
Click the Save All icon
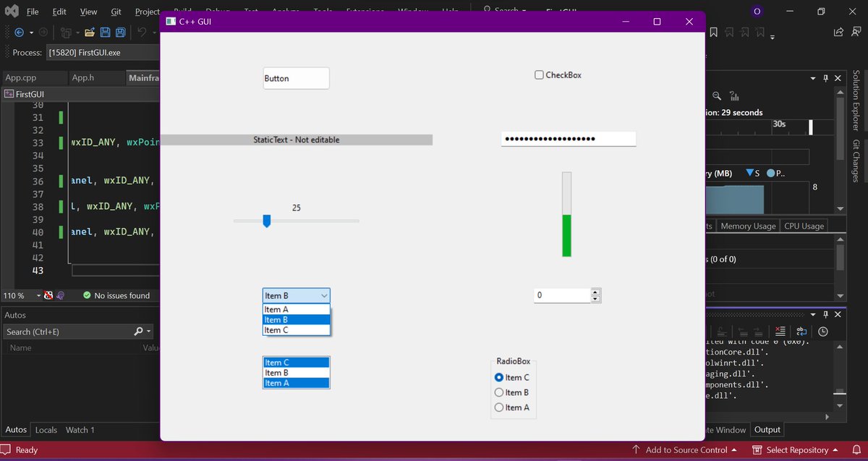tap(121, 33)
